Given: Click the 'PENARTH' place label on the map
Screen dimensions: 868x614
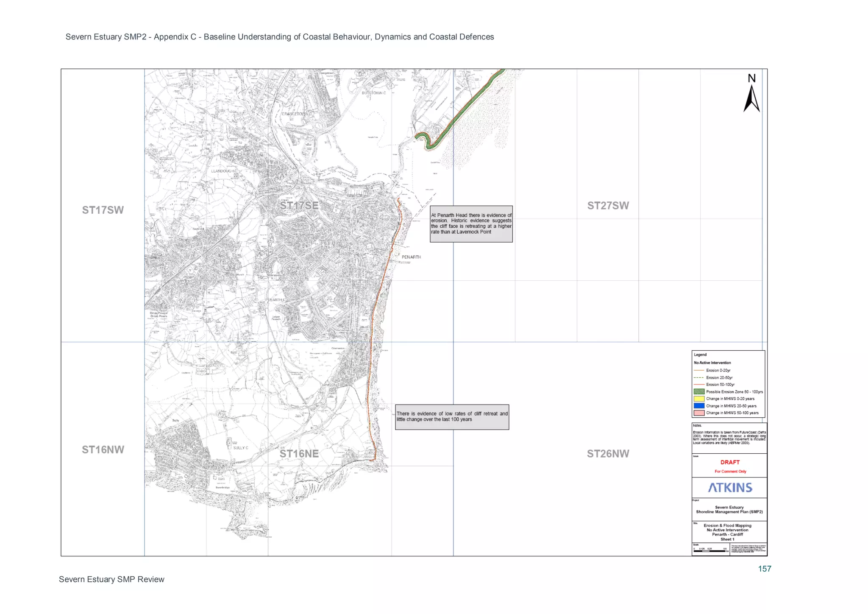Looking at the screenshot, I should point(411,257).
